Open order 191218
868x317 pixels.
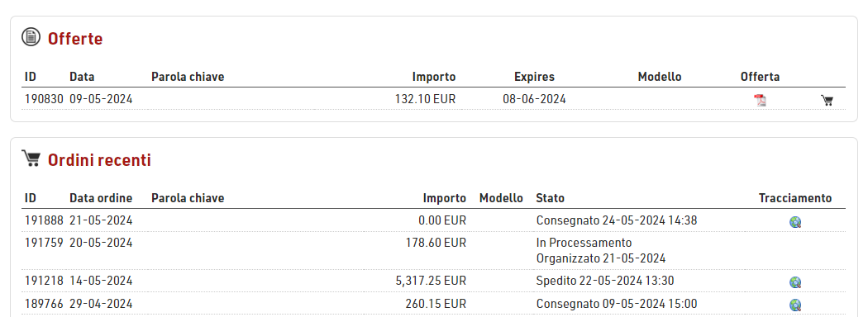(44, 281)
